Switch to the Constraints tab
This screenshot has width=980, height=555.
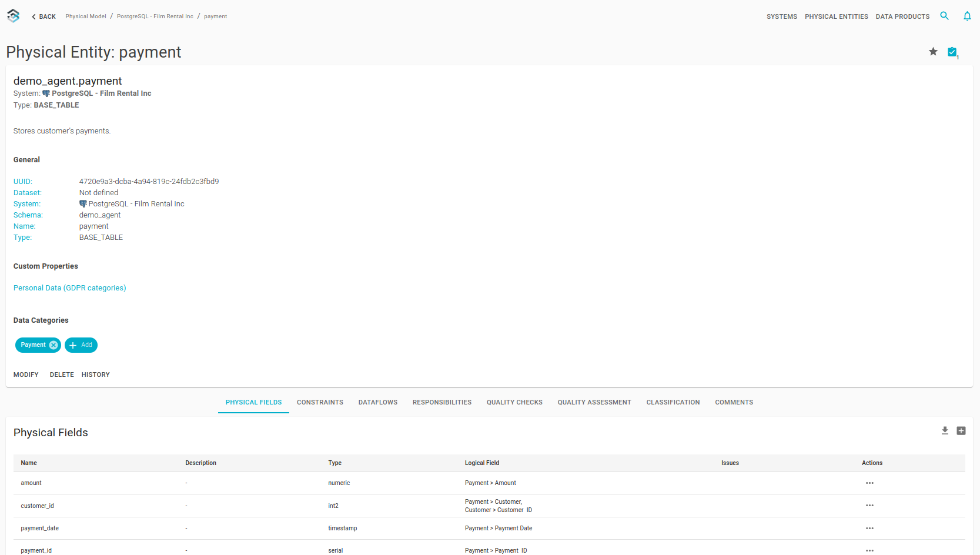pos(320,403)
